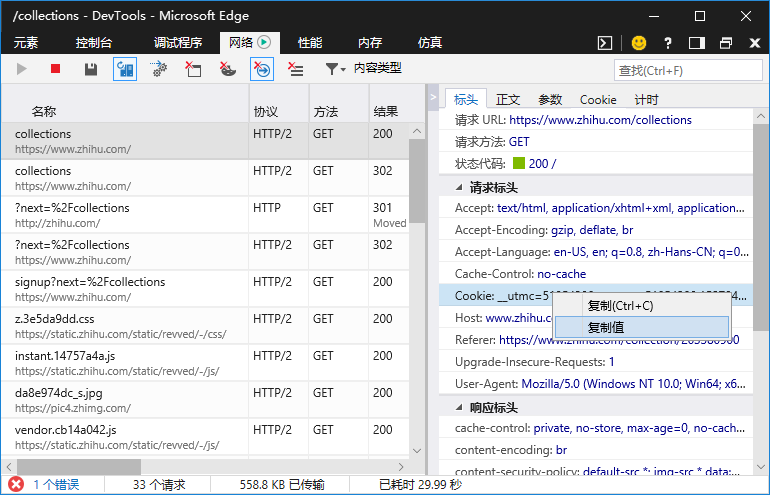Click the content-encoding: br header

pos(596,450)
